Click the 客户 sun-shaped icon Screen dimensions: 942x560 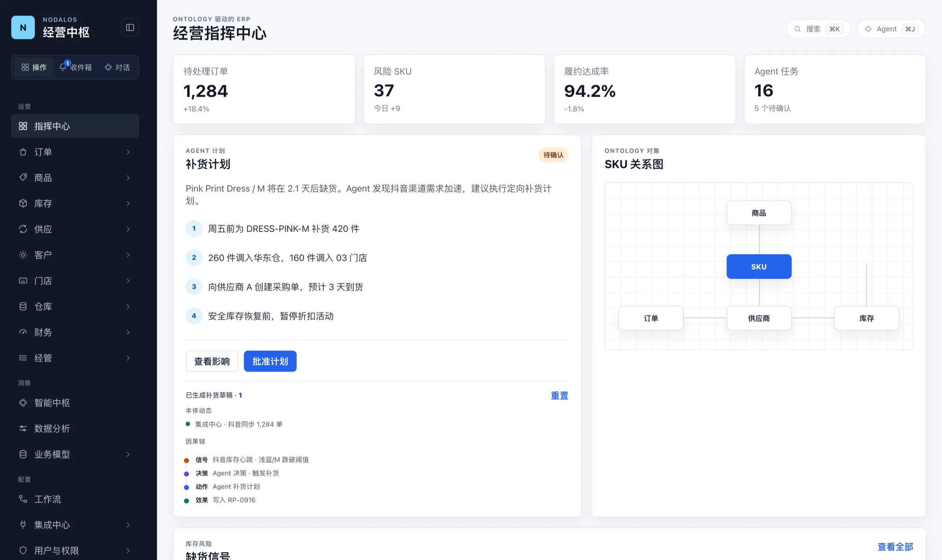click(23, 255)
